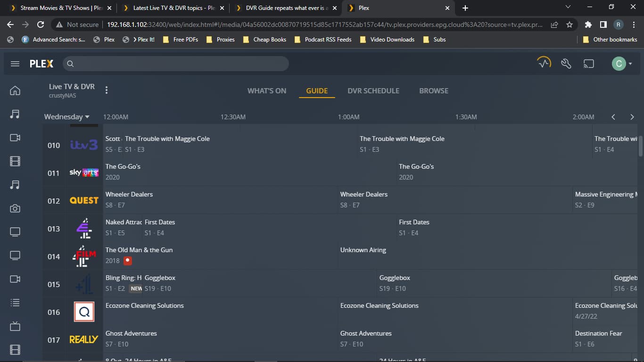Open the Podcast RSS Feeds bookmark folder
Image resolution: width=644 pixels, height=362 pixels.
(322, 40)
